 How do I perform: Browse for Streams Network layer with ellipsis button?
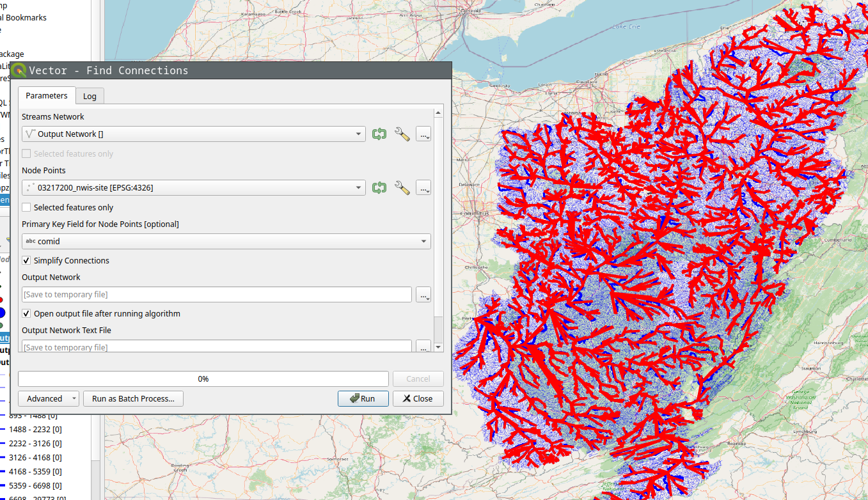pos(423,134)
